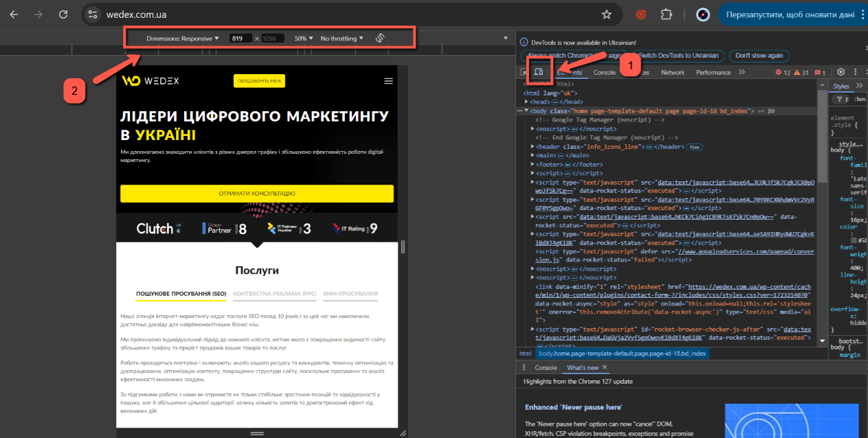The width and height of the screenshot is (868, 438).
Task: Click the ОТРИМАТИ КОНСУЛЬТАЦІЮ button
Action: pyautogui.click(x=257, y=194)
